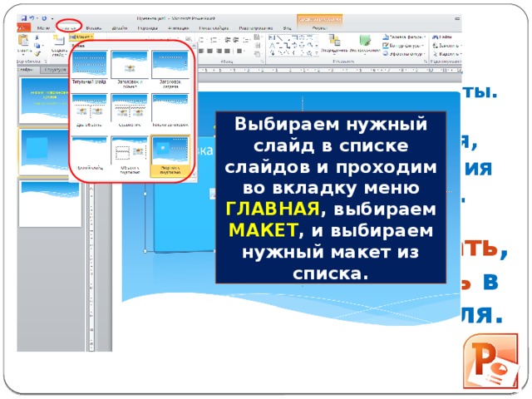Copy the selection using copy icon
Viewport: 532px width, 399px height.
click(x=37, y=45)
